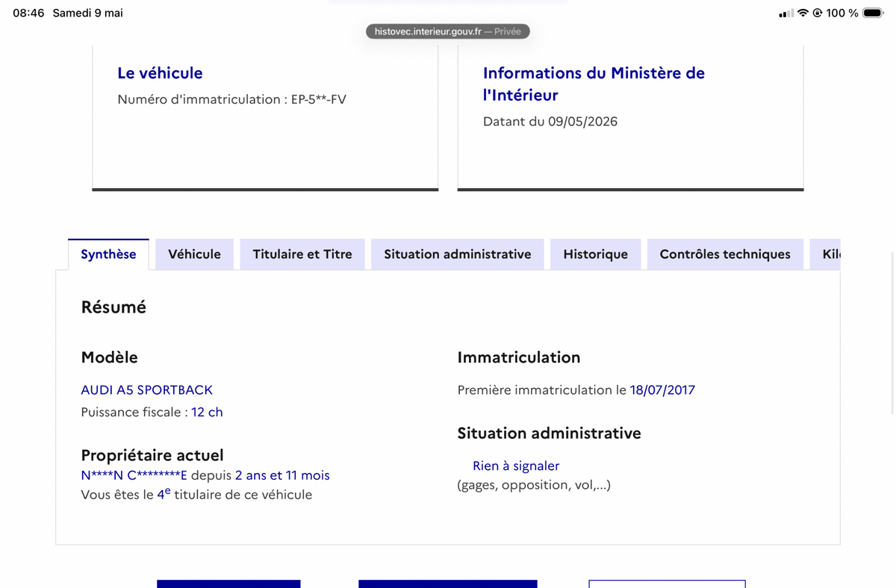896x588 pixels.
Task: Open Situation administrative tab
Action: (x=458, y=254)
